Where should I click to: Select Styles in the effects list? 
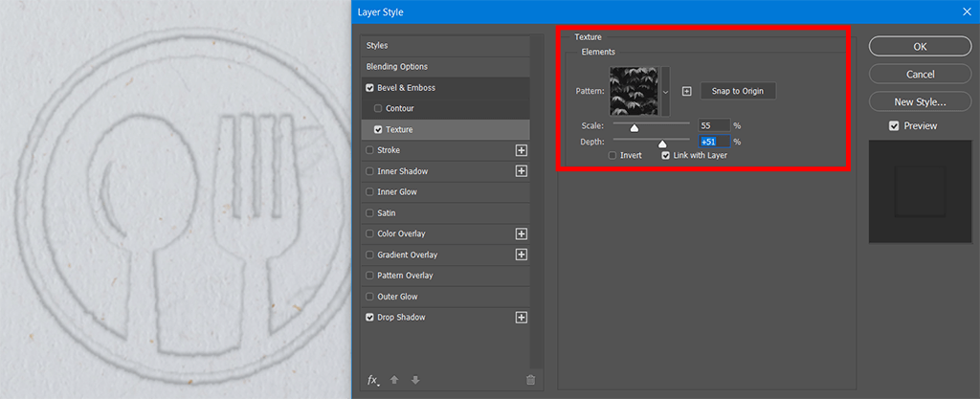click(x=377, y=46)
